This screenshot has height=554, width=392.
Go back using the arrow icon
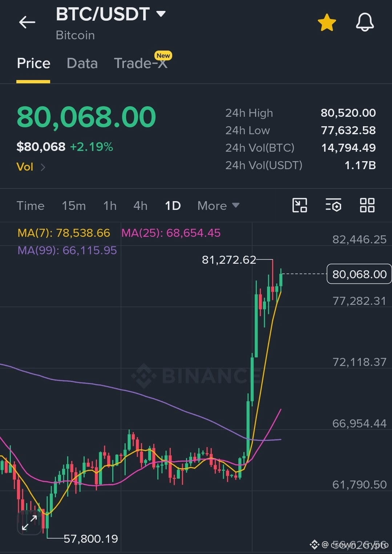pyautogui.click(x=27, y=22)
